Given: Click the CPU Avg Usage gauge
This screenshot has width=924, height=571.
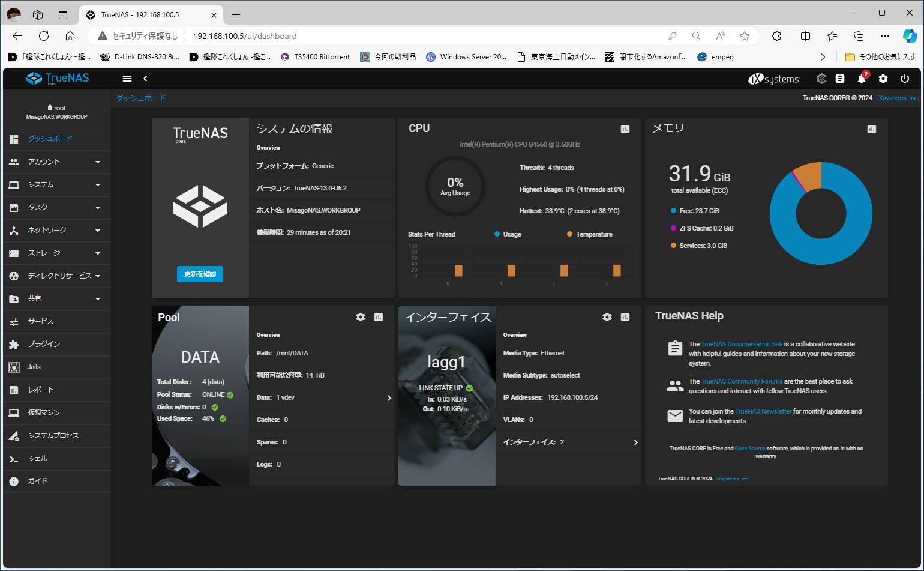Looking at the screenshot, I should coord(455,186).
